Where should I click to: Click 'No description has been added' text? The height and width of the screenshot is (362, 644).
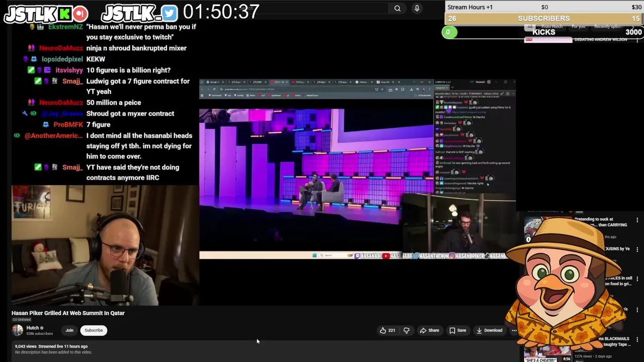[x=53, y=352]
